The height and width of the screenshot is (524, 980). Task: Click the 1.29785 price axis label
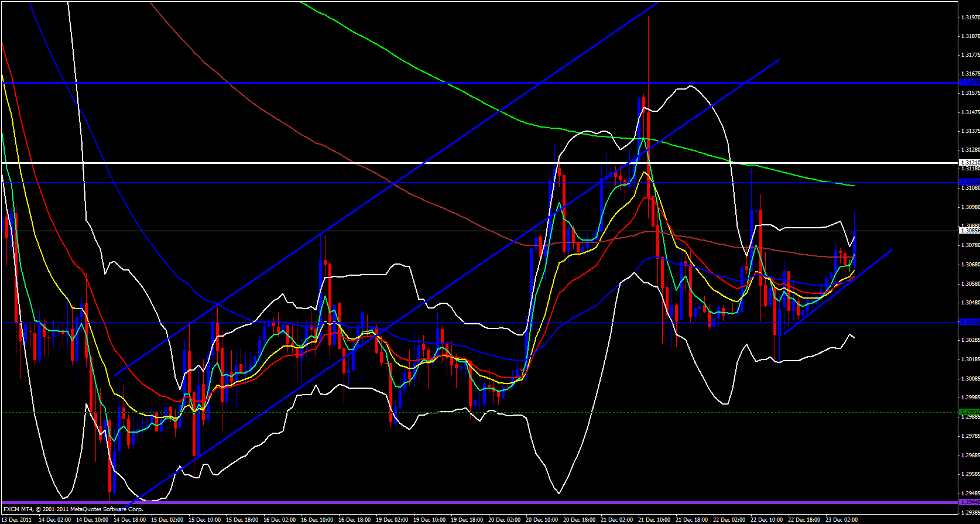(x=971, y=436)
